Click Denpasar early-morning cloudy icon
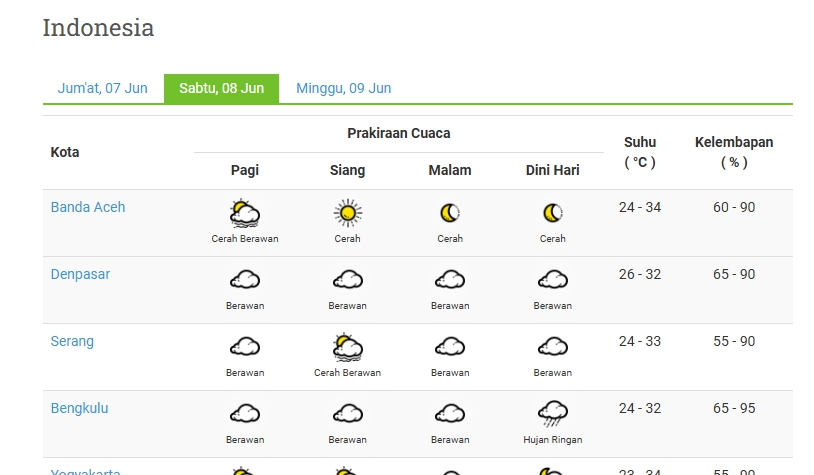This screenshot has height=475, width=814. [553, 280]
